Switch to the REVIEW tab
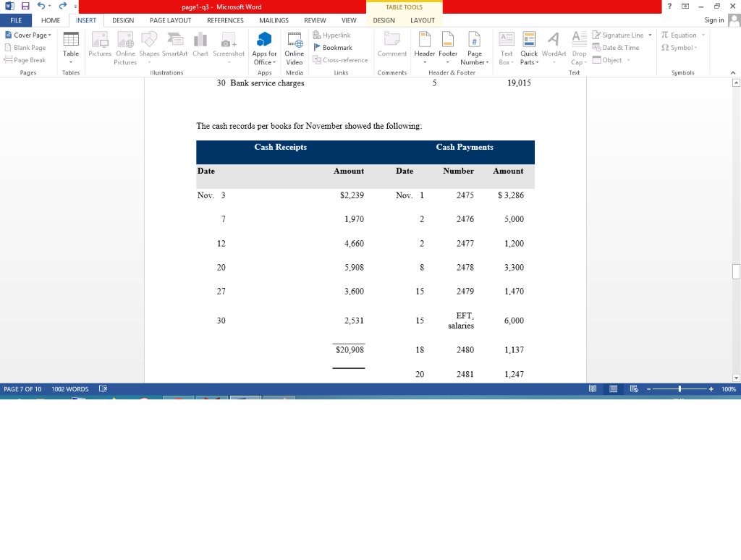741x560 pixels. pos(315,20)
